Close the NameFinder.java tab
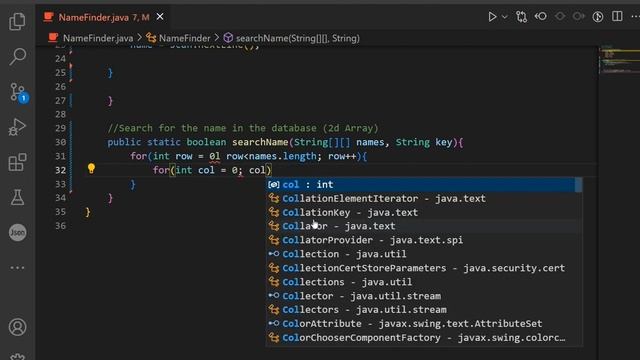Screen dimensions: 640x360 tap(160, 17)
